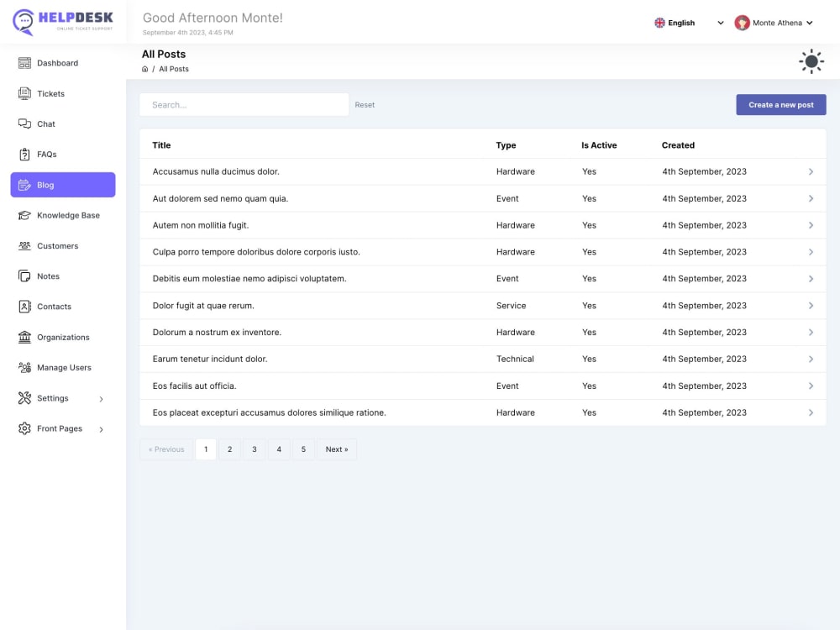Open post 'Accusamus nulla ducimus dolor' via chevron
This screenshot has height=630, width=840.
[811, 171]
